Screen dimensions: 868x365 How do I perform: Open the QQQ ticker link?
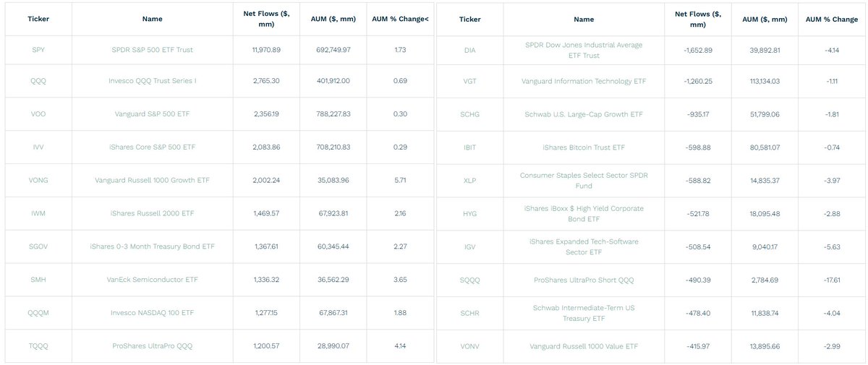pos(38,81)
